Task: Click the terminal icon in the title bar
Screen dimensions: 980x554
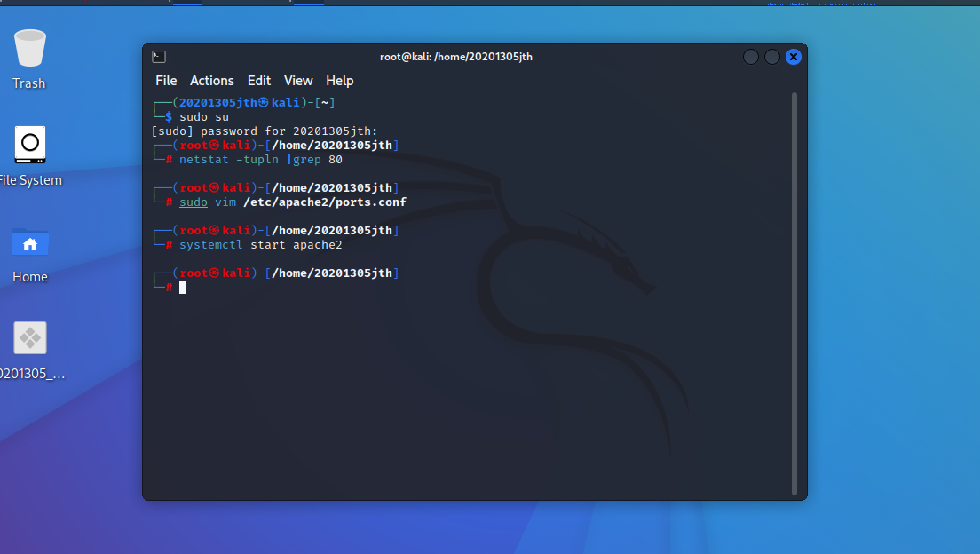Action: click(159, 57)
